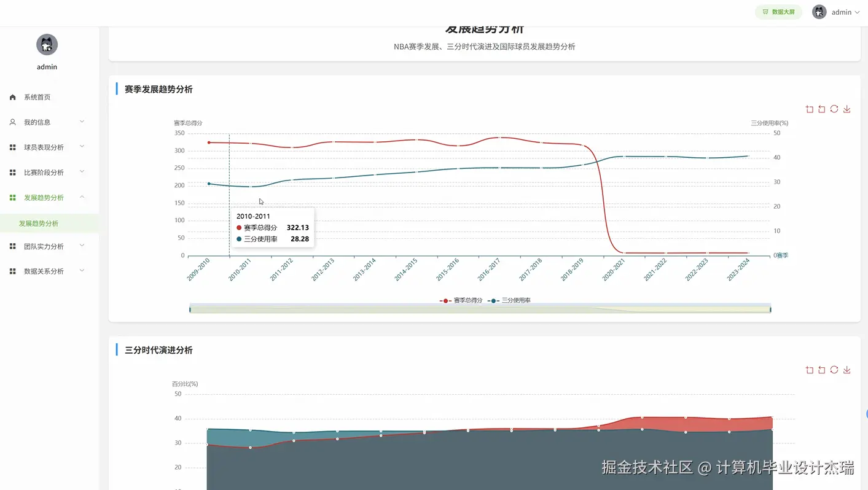The image size is (868, 490).
Task: Click the grid icon beside 比赛阶段分析
Action: click(13, 173)
